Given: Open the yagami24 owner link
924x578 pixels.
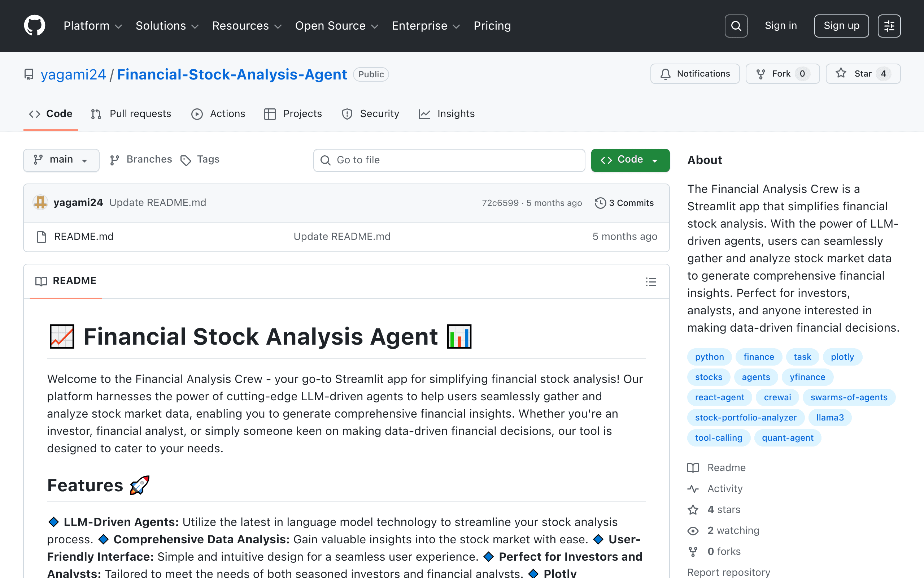Looking at the screenshot, I should pos(73,74).
